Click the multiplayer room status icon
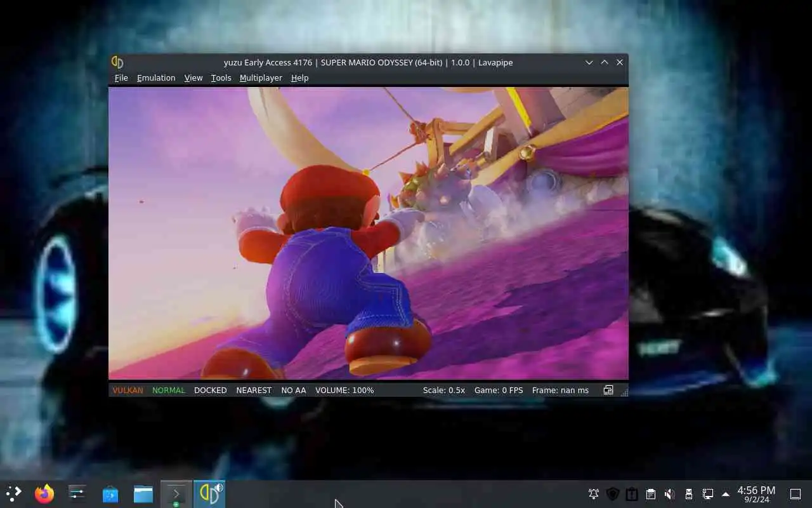This screenshot has height=508, width=812. coord(608,390)
